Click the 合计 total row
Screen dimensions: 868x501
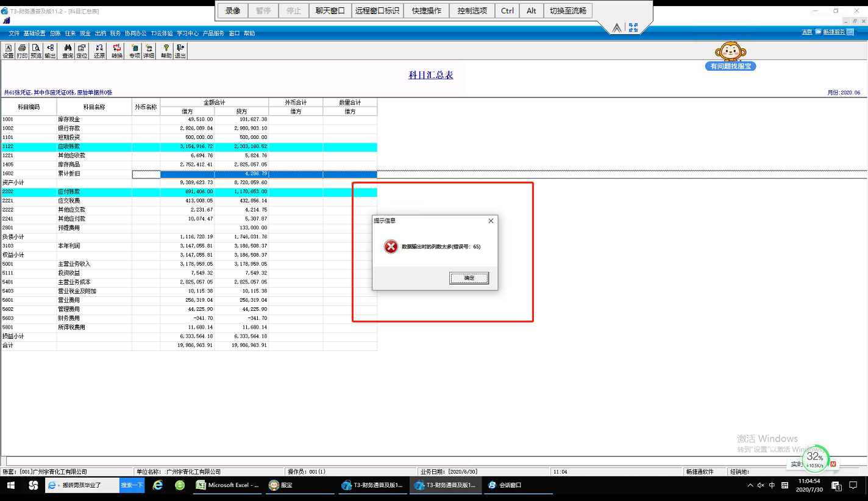(189, 346)
